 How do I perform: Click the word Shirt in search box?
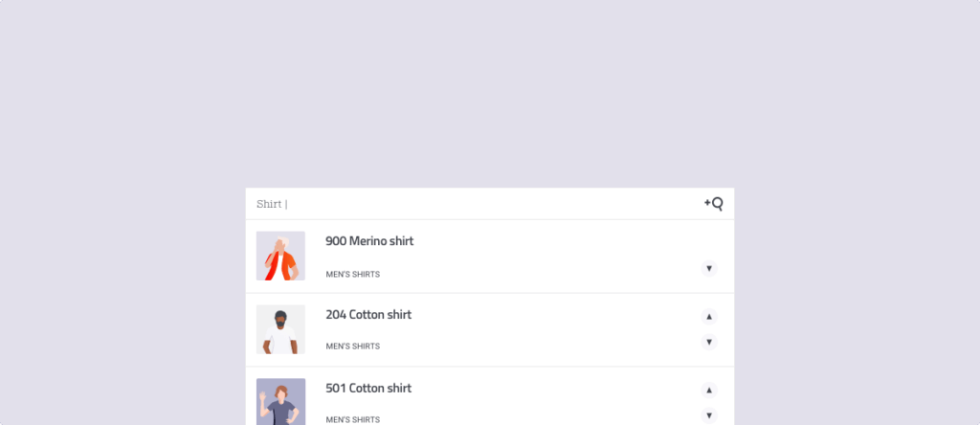tap(269, 204)
